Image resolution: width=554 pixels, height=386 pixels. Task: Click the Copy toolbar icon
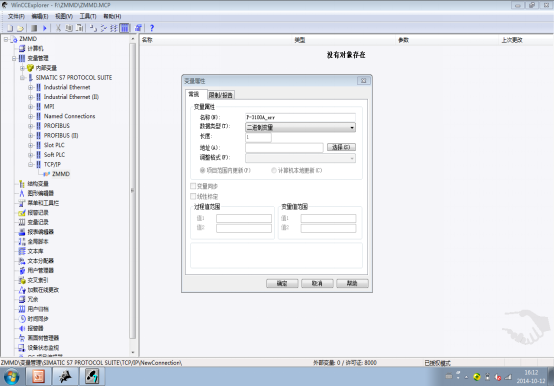click(x=69, y=28)
